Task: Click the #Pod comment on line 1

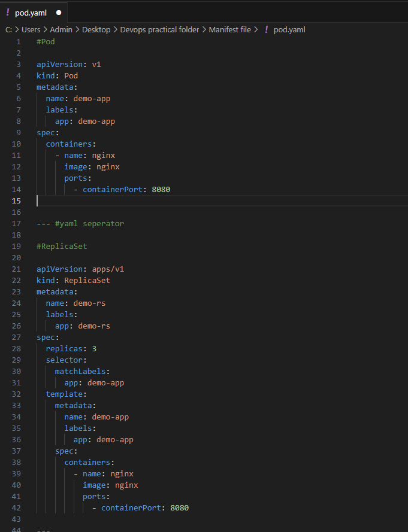Action: 46,41
